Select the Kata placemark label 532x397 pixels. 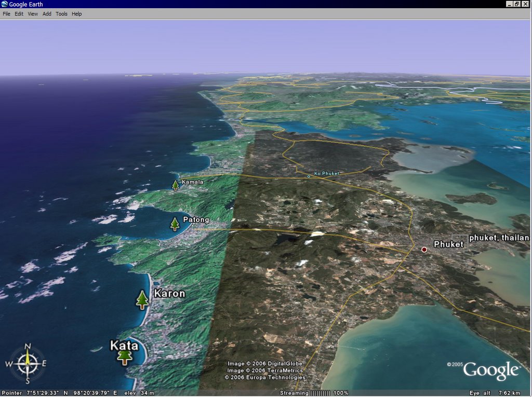click(x=124, y=346)
